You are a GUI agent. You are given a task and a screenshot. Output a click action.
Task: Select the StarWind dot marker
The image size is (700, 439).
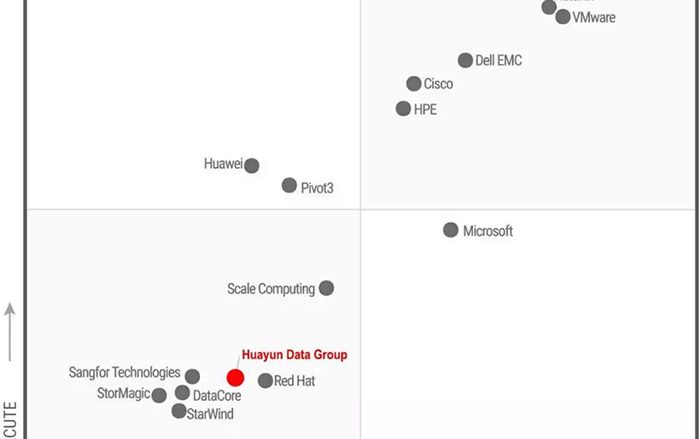pos(179,411)
